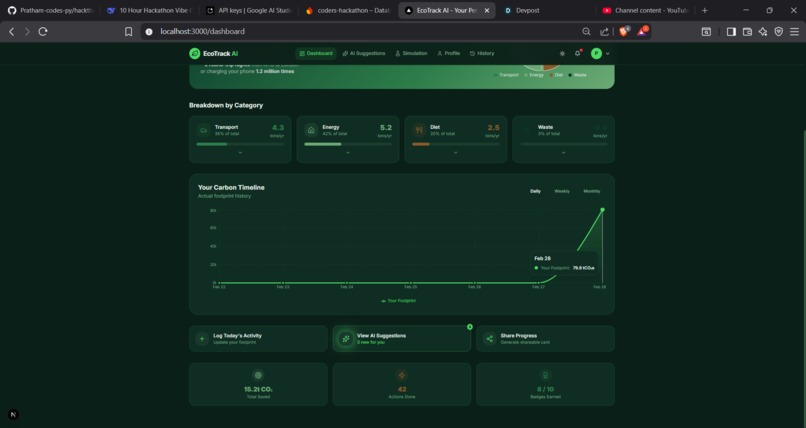Click the share icon on Share Progress
Screen dimensions: 806x428
tap(489, 339)
